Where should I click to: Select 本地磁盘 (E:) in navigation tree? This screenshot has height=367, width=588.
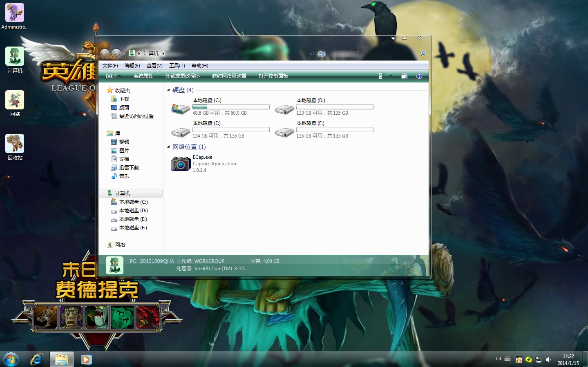[x=129, y=219]
